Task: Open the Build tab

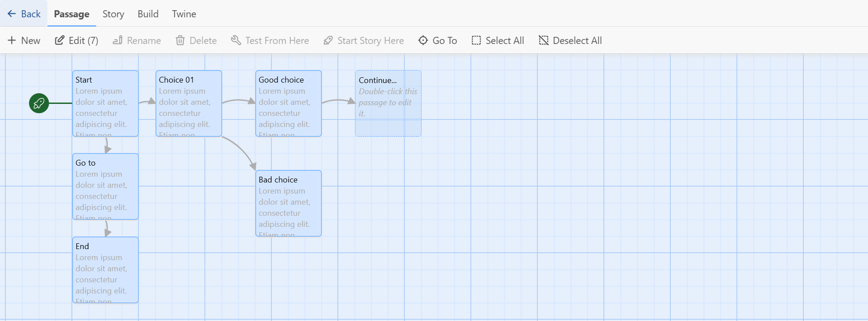Action: tap(148, 14)
